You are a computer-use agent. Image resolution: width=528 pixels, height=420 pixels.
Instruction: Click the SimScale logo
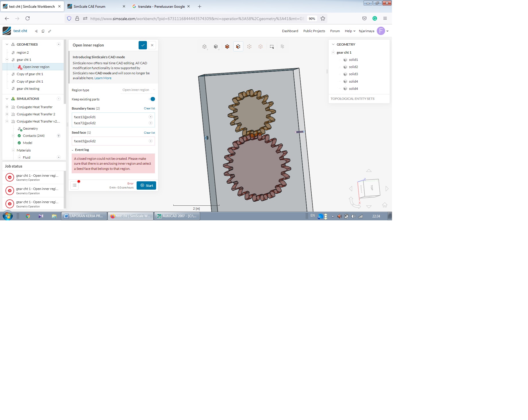(x=7, y=31)
